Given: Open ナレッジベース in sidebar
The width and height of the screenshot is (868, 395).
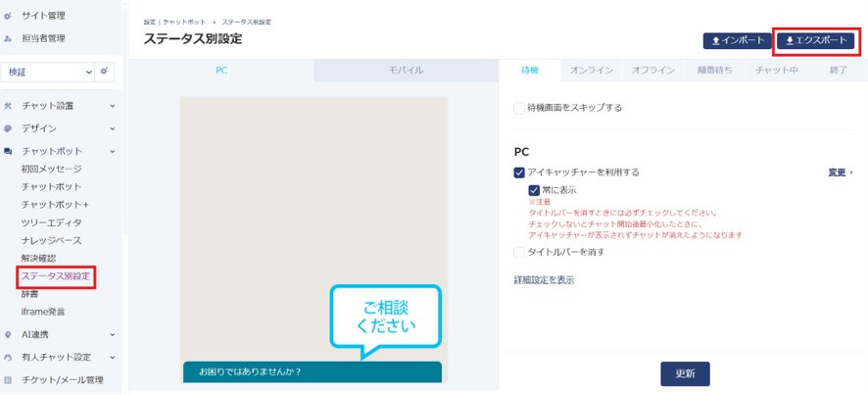Looking at the screenshot, I should tap(52, 240).
